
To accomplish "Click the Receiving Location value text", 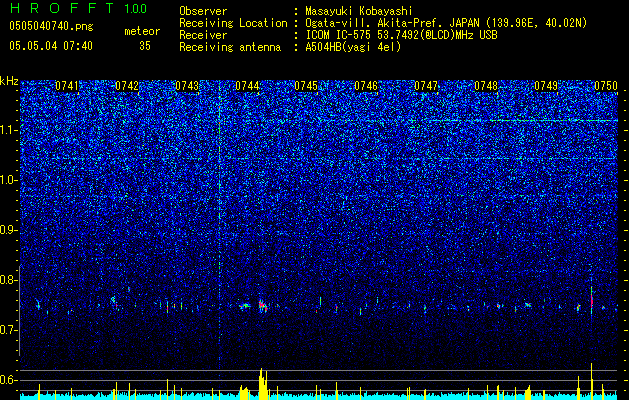I will [x=446, y=23].
